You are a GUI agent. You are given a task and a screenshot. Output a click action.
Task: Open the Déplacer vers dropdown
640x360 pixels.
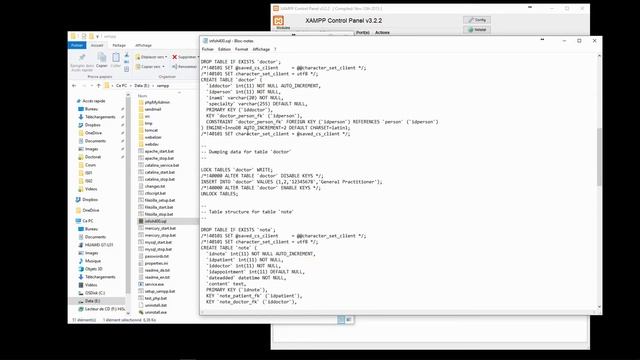tap(151, 57)
